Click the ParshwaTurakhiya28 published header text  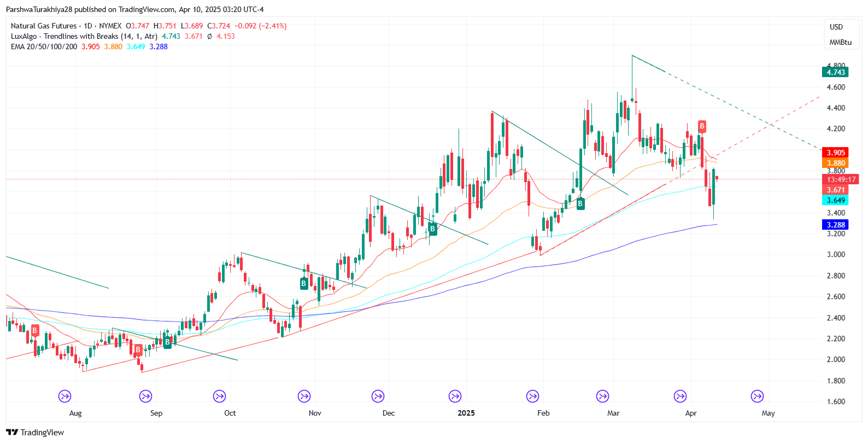tap(134, 9)
